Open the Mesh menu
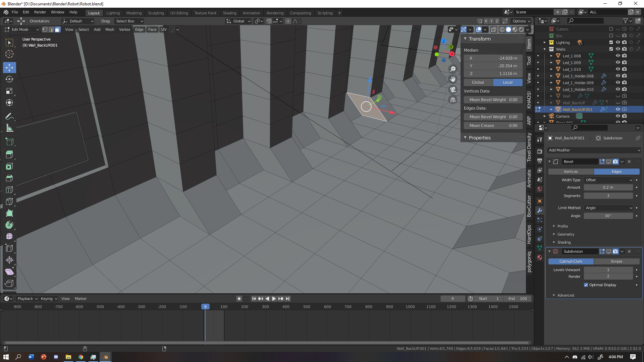Image resolution: width=644 pixels, height=362 pixels. [110, 29]
